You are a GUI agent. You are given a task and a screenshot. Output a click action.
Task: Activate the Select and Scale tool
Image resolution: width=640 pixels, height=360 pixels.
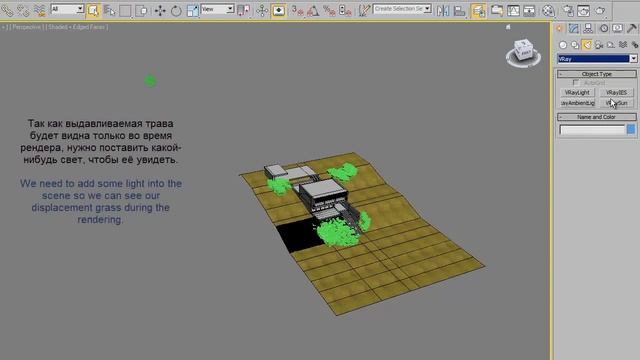[x=192, y=11]
